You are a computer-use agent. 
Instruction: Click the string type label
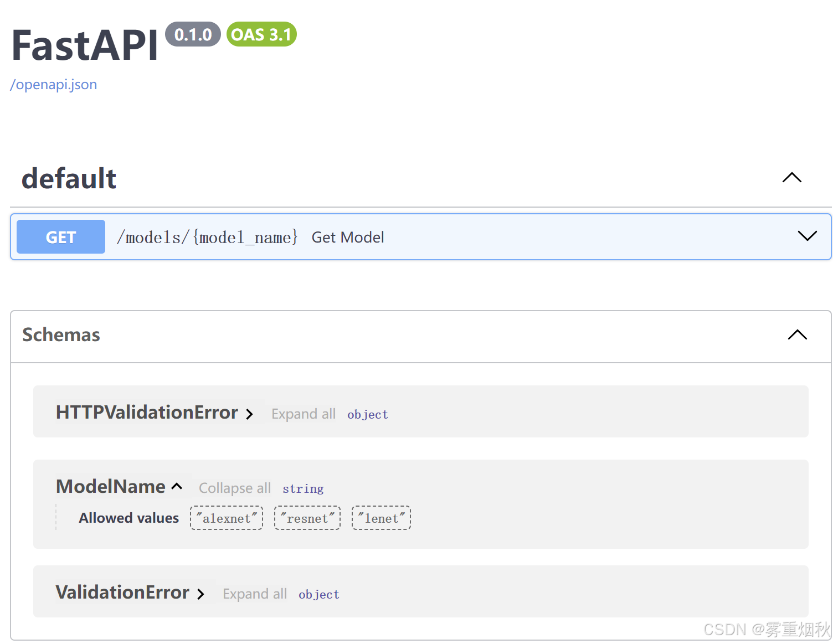tap(303, 489)
